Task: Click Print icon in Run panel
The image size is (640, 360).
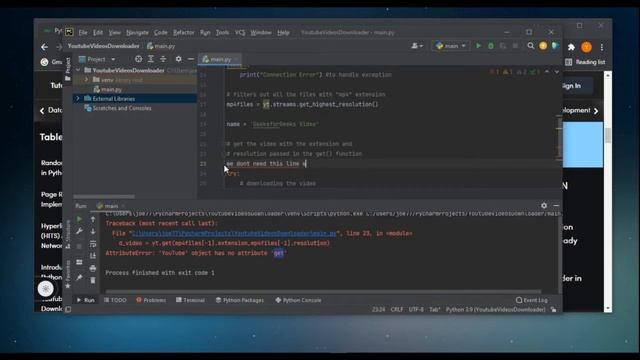Action: click(x=93, y=268)
